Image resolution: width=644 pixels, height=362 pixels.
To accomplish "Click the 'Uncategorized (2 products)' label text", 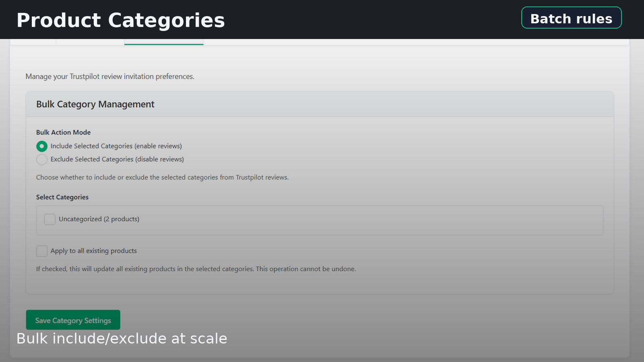I will coord(99,219).
